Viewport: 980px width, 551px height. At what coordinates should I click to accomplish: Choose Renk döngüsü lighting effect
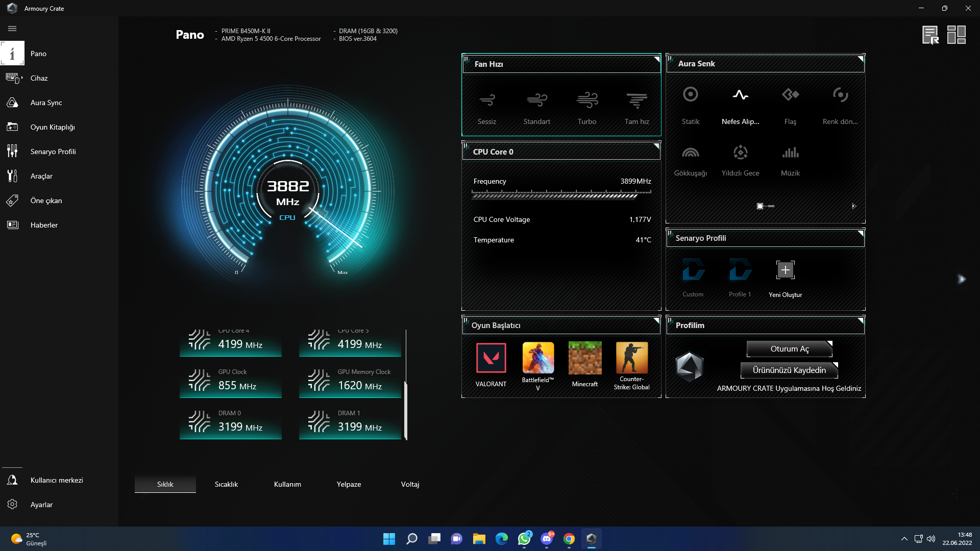[x=840, y=106]
